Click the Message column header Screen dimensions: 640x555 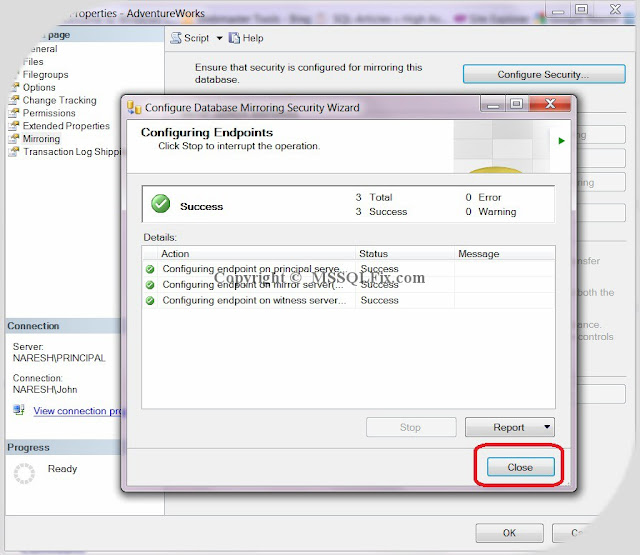505,253
